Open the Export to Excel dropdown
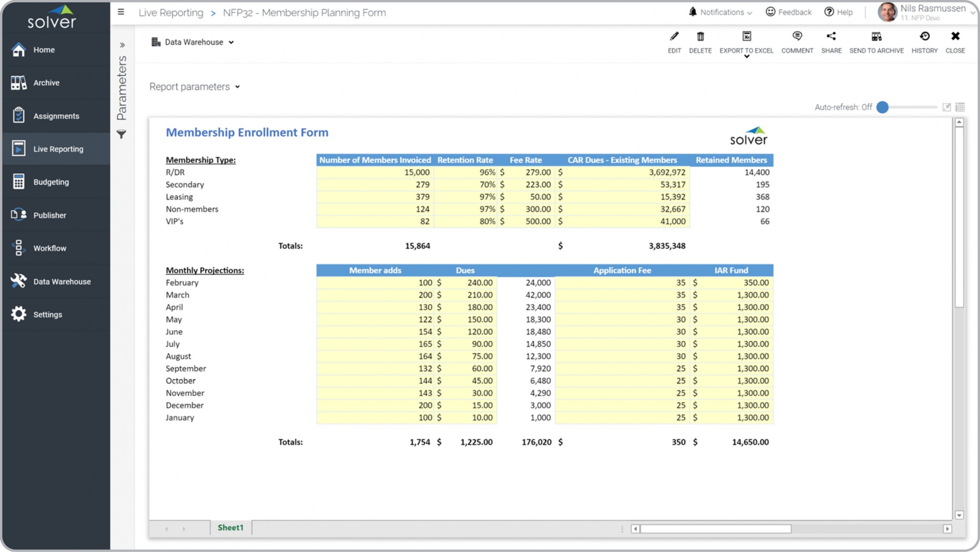This screenshot has width=980, height=552. click(x=746, y=56)
